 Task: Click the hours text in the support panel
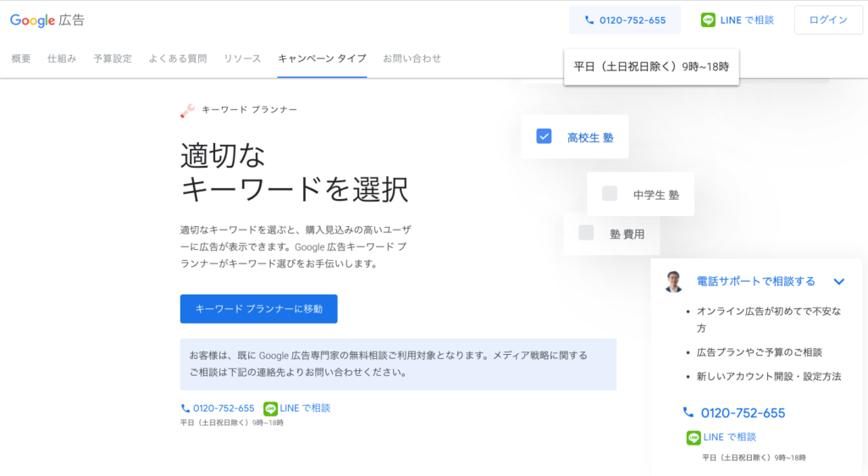tap(754, 457)
